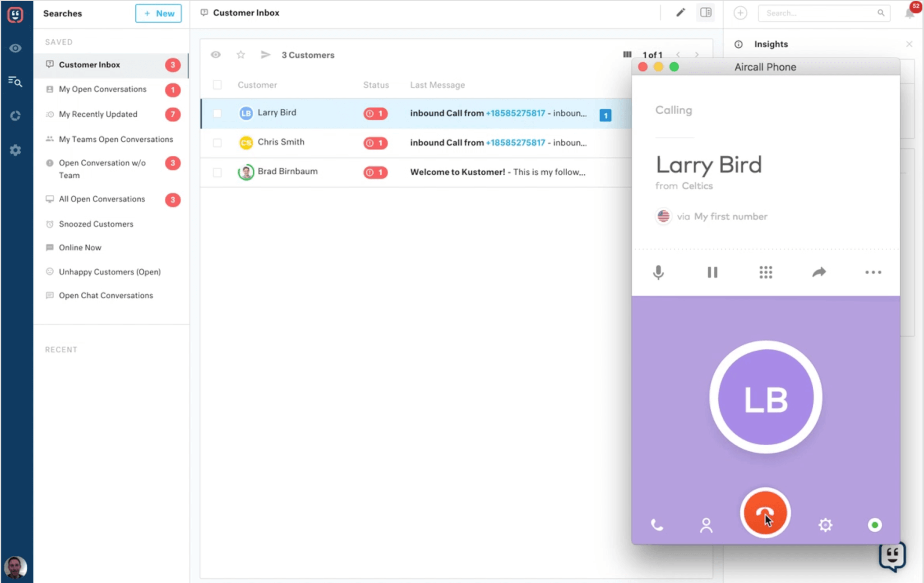Go to next page of customers
Viewport: 924px width, 583px height.
tap(697, 55)
